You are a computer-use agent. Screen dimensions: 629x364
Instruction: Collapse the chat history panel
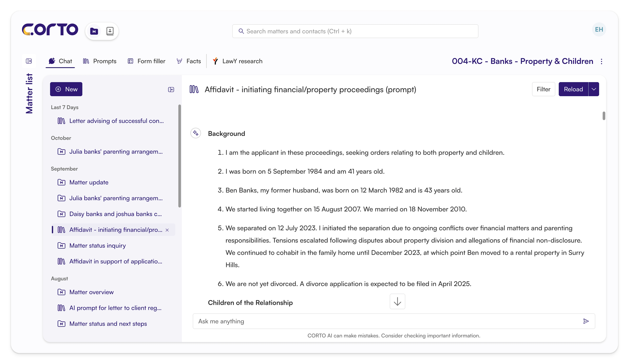pos(171,90)
